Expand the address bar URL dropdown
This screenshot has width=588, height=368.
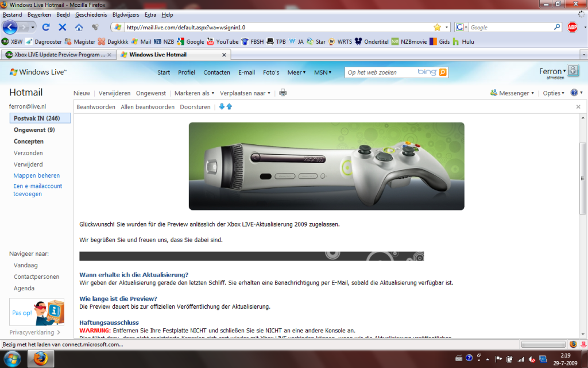click(x=446, y=27)
